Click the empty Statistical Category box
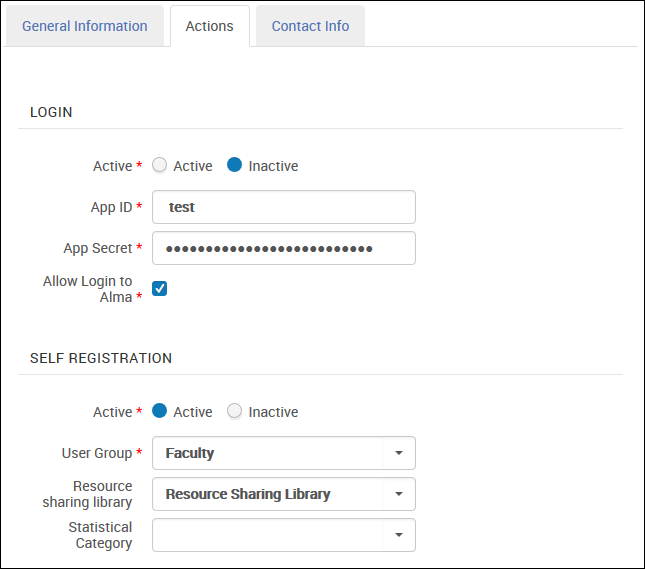 [268, 535]
